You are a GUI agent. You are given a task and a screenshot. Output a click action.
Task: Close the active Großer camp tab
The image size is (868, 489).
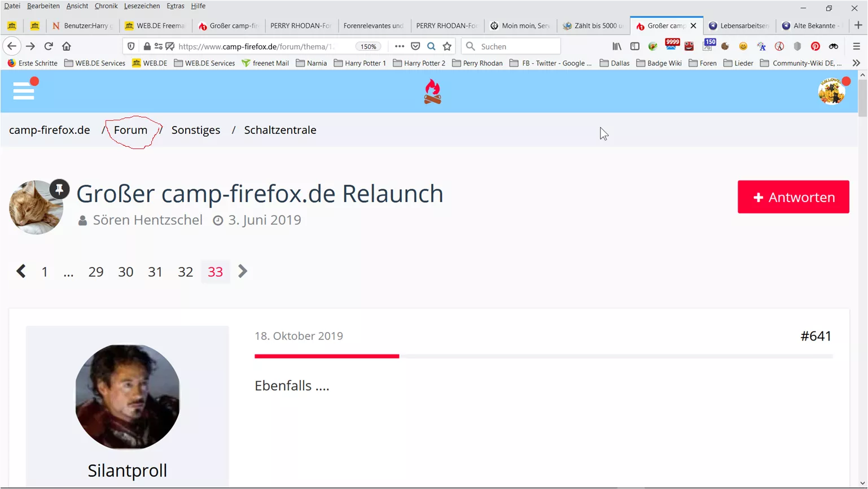(694, 25)
